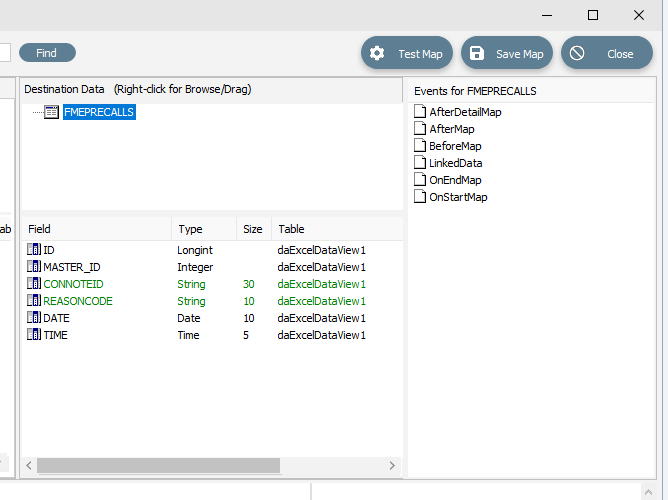Select the DATE field row
The image size is (668, 500).
click(x=212, y=318)
